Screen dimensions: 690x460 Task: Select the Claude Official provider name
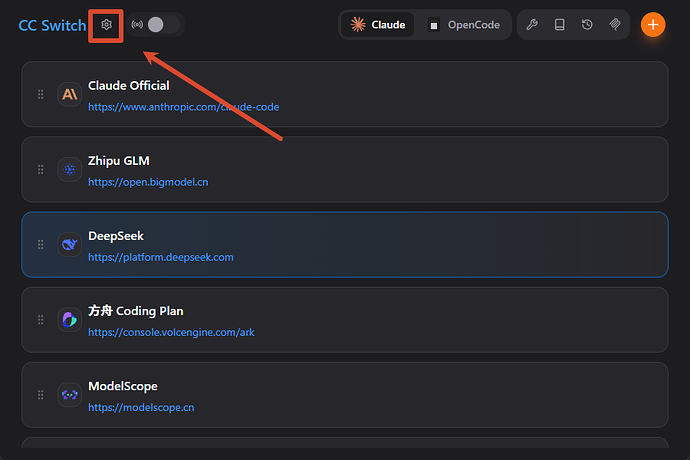pos(128,85)
